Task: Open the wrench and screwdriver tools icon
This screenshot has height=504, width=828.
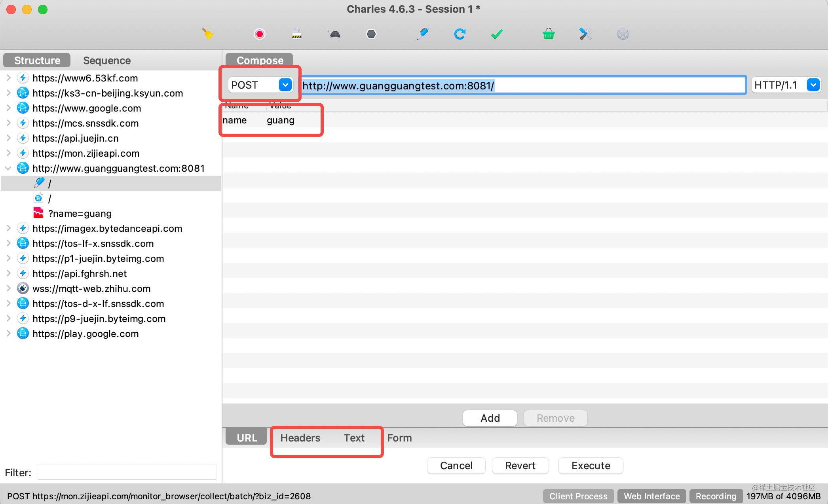Action: click(x=585, y=34)
